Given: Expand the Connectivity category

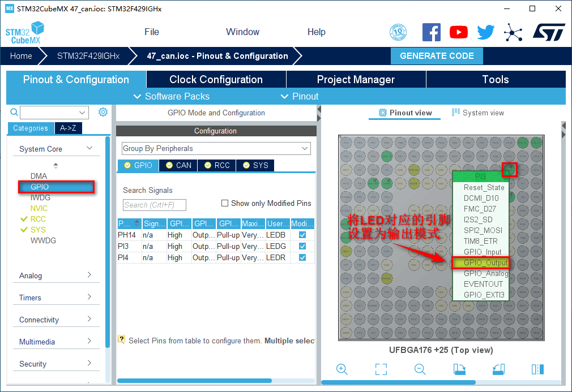Looking at the screenshot, I should [x=55, y=320].
